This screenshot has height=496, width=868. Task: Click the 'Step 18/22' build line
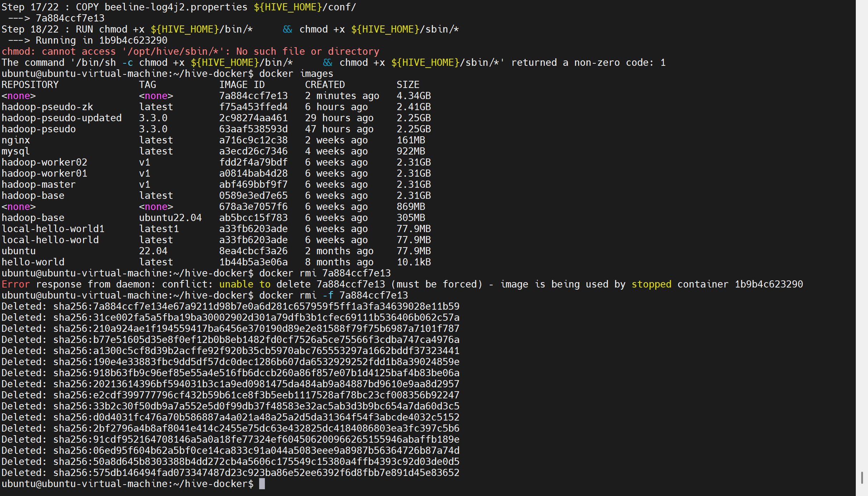(30, 29)
